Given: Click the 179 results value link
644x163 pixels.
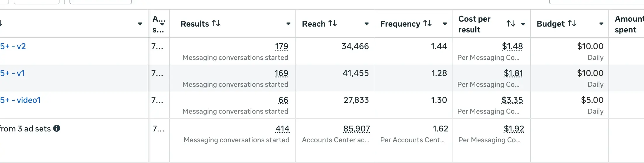Looking at the screenshot, I should click(281, 46).
